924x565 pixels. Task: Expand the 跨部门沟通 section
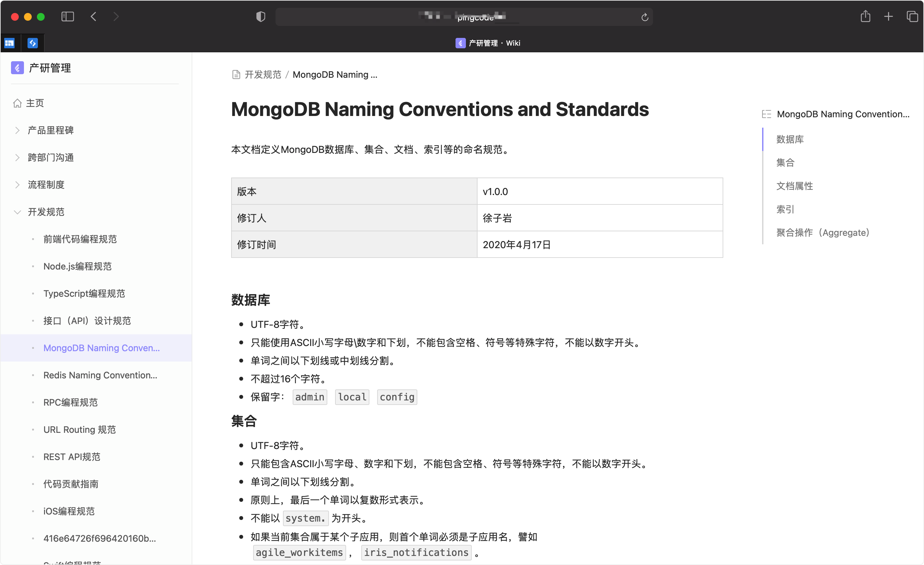click(x=17, y=157)
